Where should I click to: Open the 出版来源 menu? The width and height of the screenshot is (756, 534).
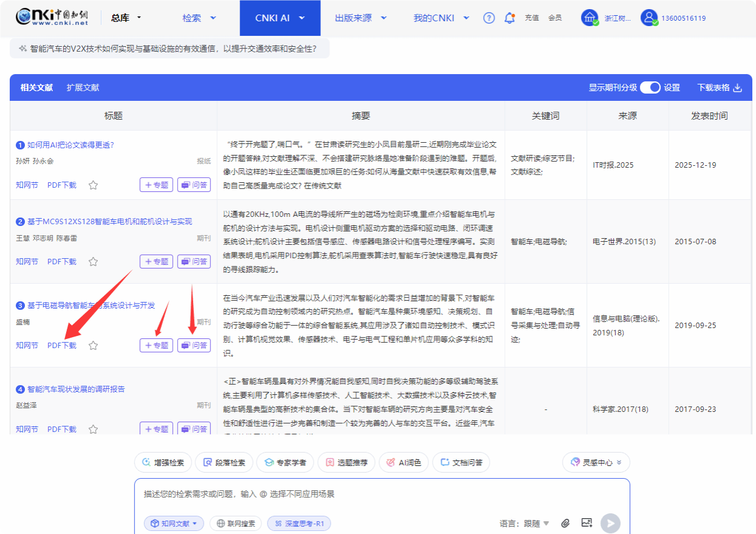tap(360, 18)
